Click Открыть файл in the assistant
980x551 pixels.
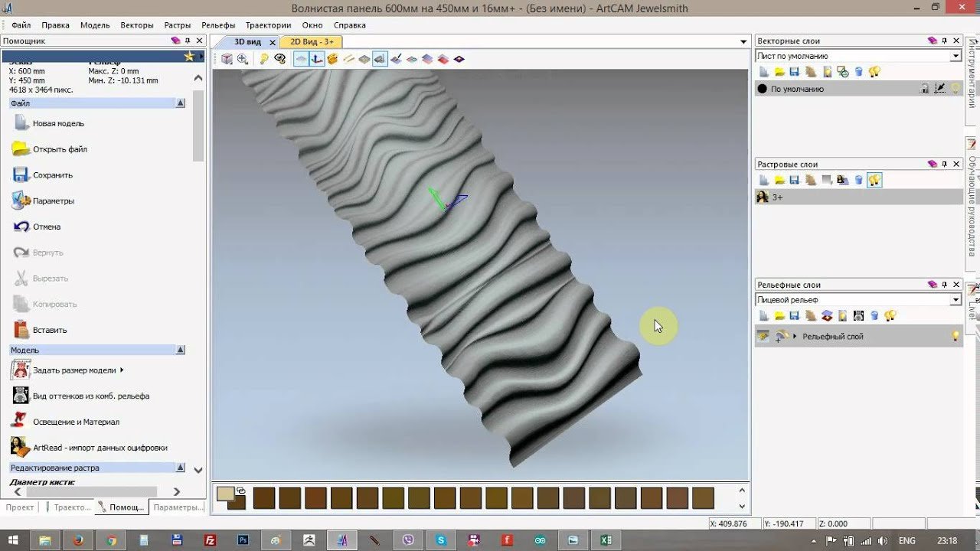tap(60, 149)
